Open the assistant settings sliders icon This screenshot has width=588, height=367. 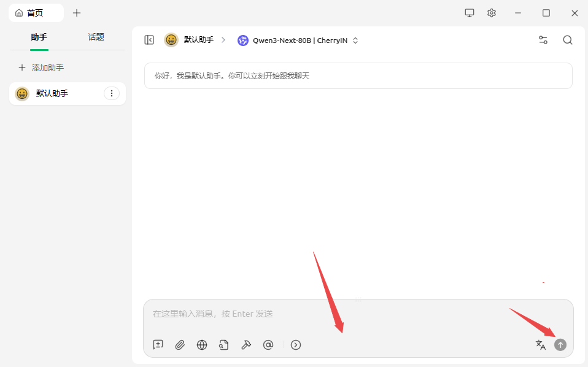[x=543, y=40]
